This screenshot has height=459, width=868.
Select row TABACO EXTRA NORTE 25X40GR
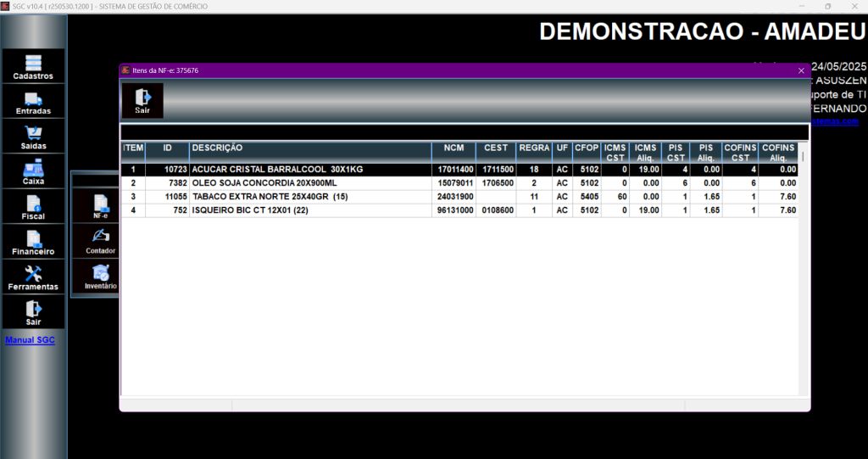pos(459,196)
